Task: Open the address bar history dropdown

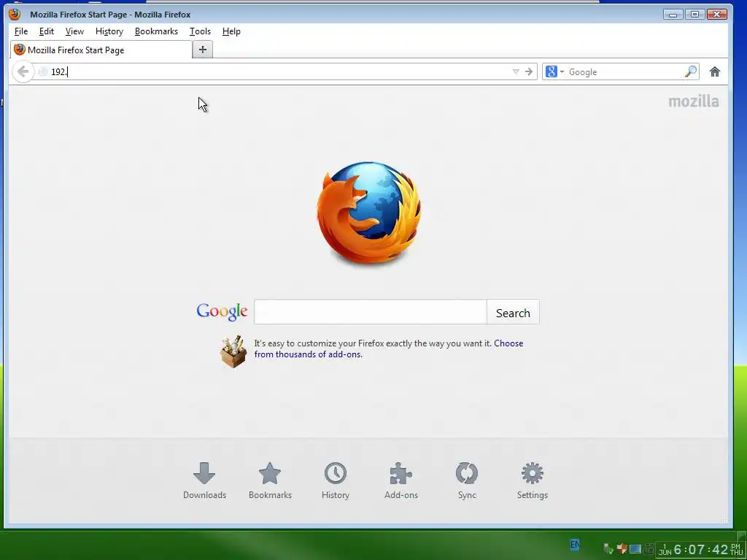Action: click(516, 71)
